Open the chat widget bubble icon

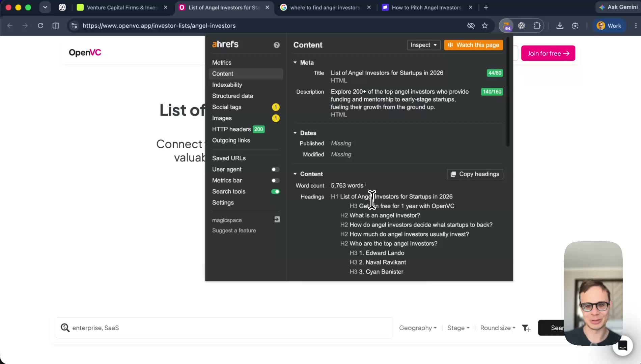622,345
